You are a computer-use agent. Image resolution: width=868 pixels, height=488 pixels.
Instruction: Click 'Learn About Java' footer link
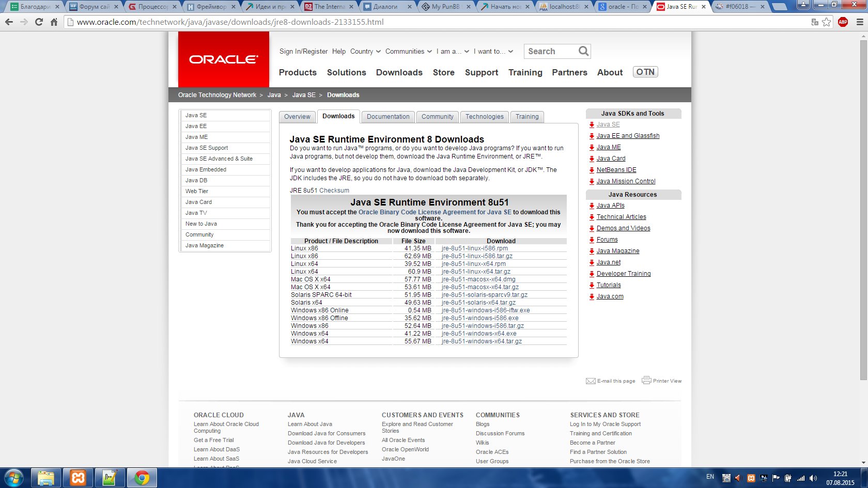tap(310, 424)
